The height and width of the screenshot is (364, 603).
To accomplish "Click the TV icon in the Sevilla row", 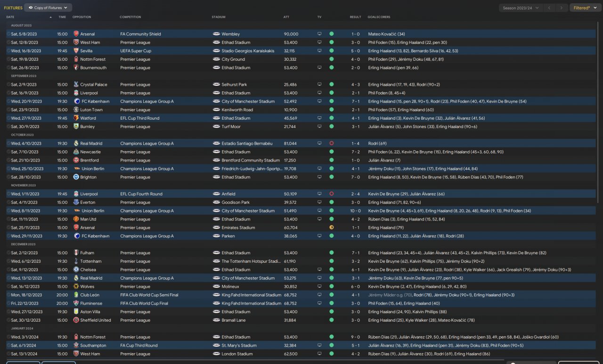I will [319, 51].
